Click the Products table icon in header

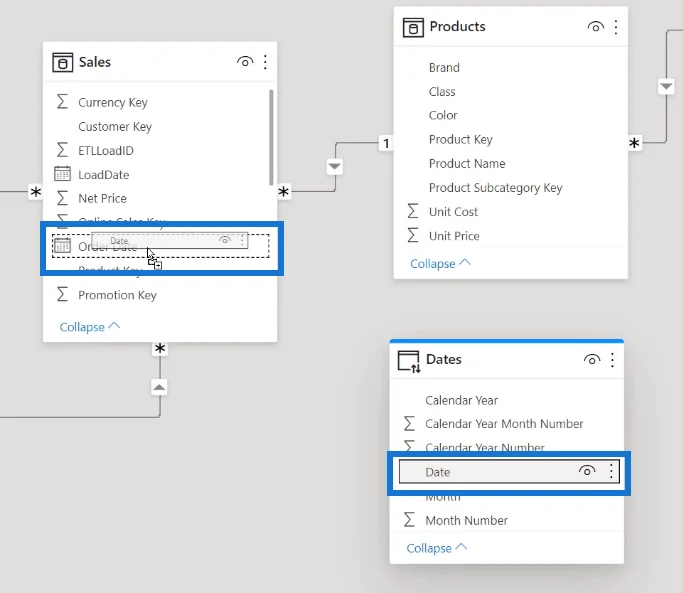(x=413, y=27)
